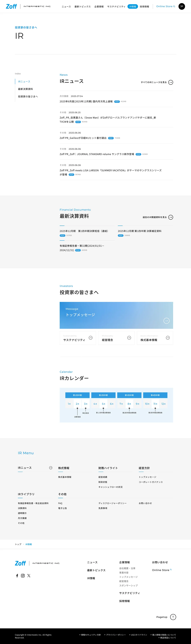The width and height of the screenshot is (191, 644).
Task: Click the arrow icon on the 経営理念 card
Action: [x=129, y=338]
